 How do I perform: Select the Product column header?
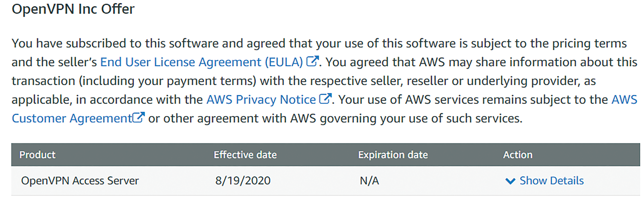pyautogui.click(x=38, y=155)
